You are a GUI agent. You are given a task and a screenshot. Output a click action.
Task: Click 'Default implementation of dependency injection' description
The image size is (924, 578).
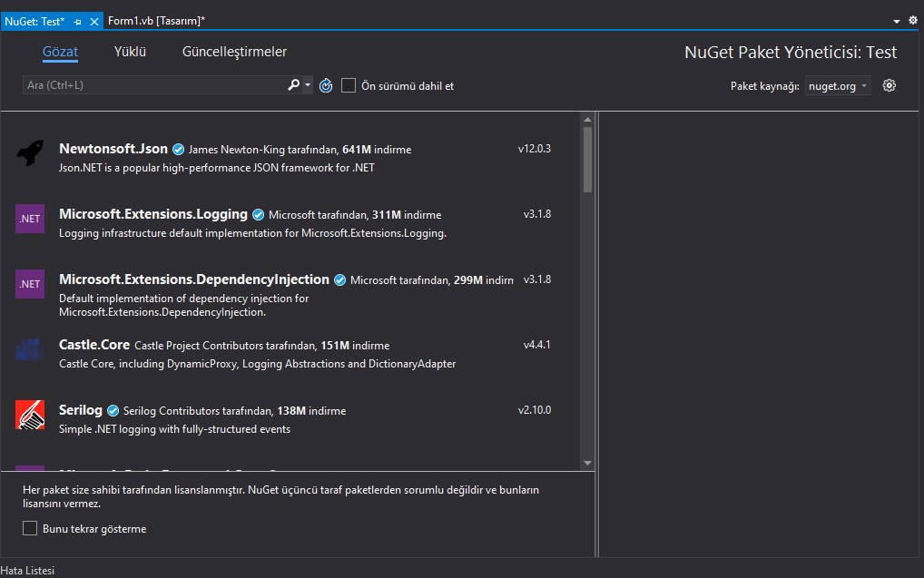[184, 305]
